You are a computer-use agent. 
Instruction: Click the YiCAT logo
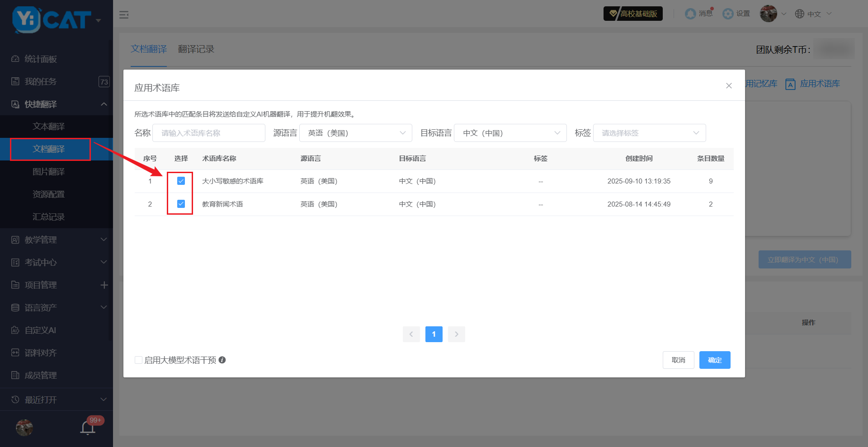pyautogui.click(x=51, y=20)
